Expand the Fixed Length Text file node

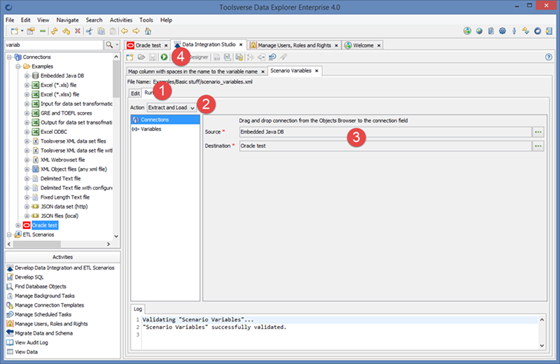(27, 197)
